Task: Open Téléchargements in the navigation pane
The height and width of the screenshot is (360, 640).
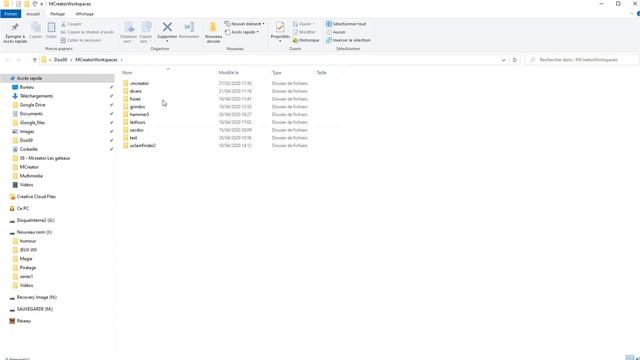Action: (36, 96)
